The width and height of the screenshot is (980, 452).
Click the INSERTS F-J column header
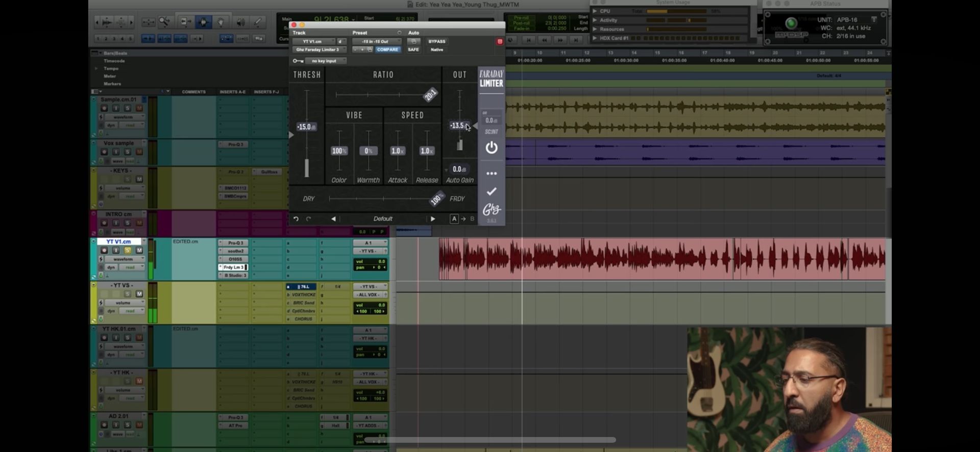266,92
